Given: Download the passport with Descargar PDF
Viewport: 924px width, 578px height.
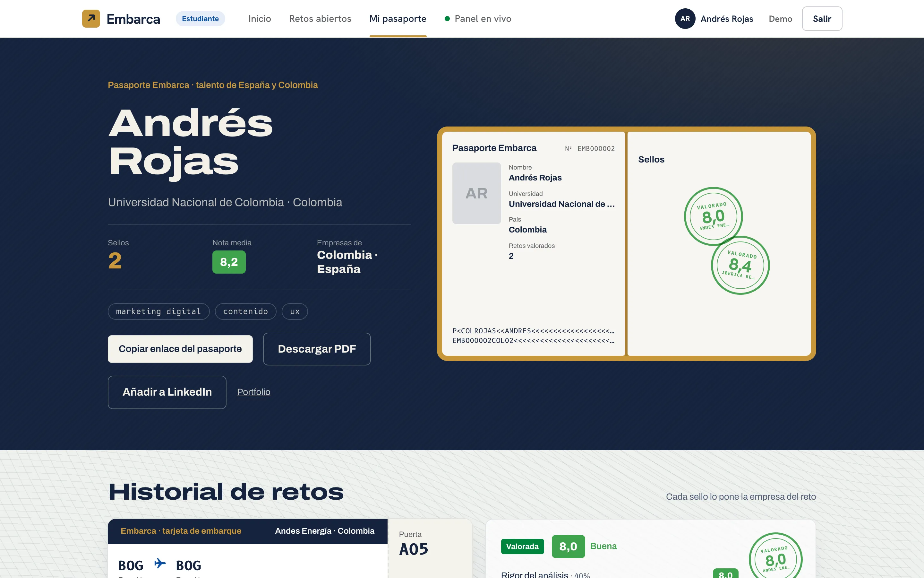Looking at the screenshot, I should click(317, 349).
